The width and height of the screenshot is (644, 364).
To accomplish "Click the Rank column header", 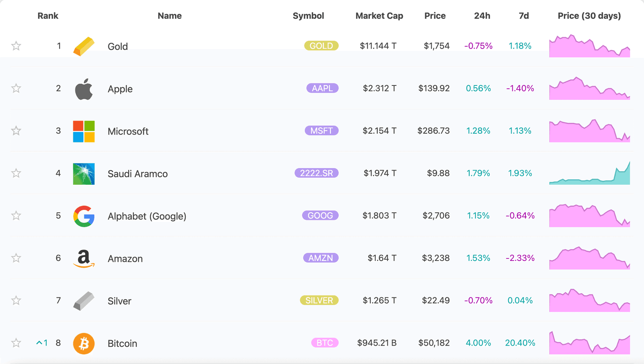I will pos(48,16).
